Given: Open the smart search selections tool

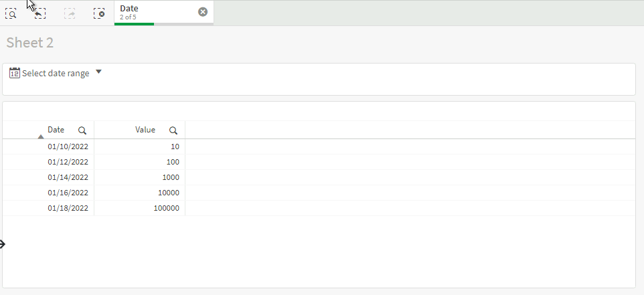Looking at the screenshot, I should (x=11, y=13).
